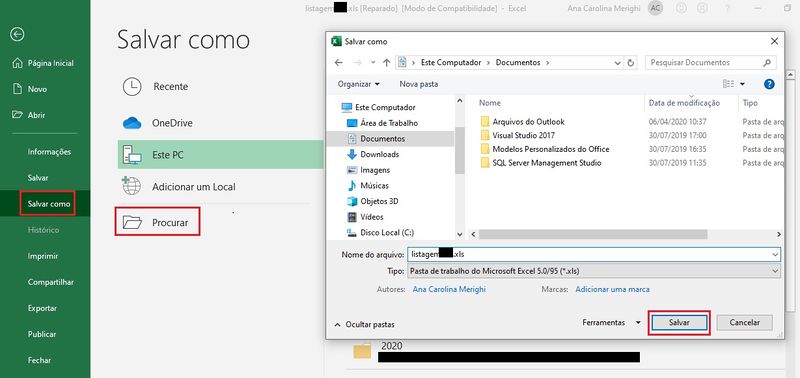
Task: Click the dialog forward navigation arrow
Action: tap(358, 63)
